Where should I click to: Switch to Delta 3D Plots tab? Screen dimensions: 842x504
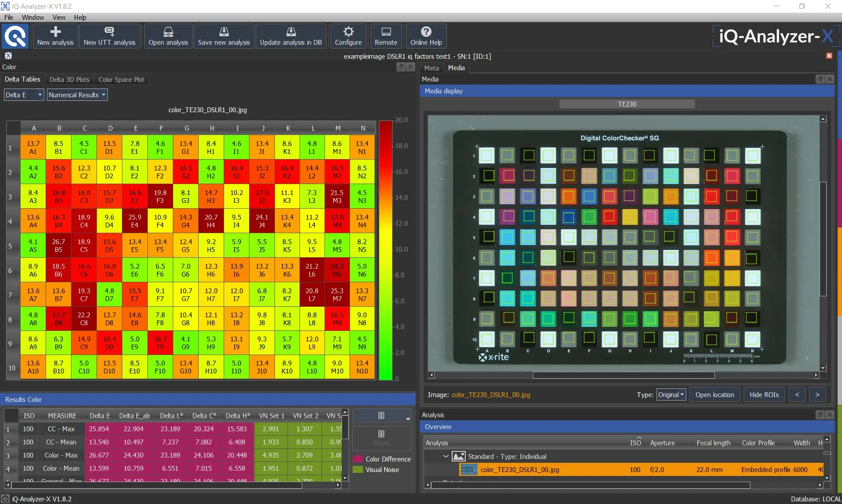[69, 80]
